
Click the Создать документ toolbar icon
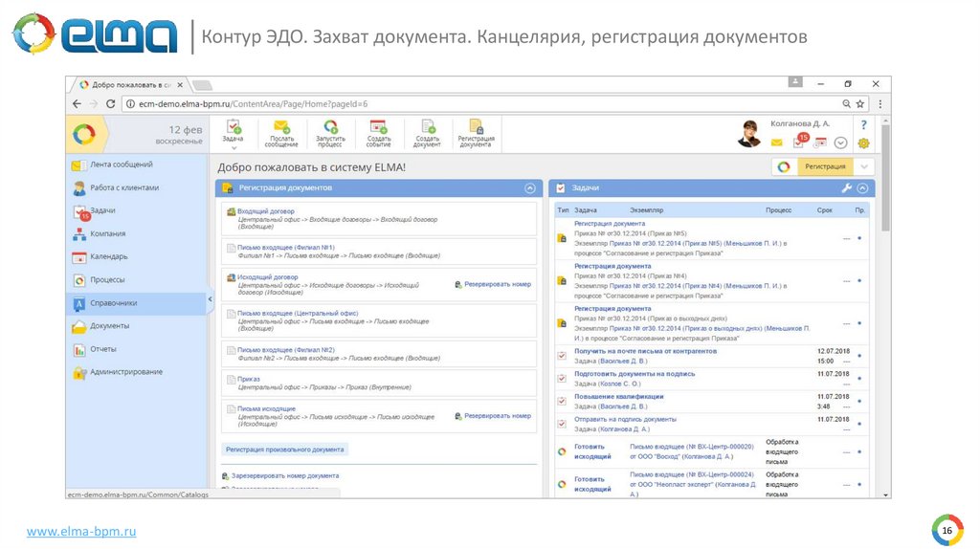coord(427,127)
